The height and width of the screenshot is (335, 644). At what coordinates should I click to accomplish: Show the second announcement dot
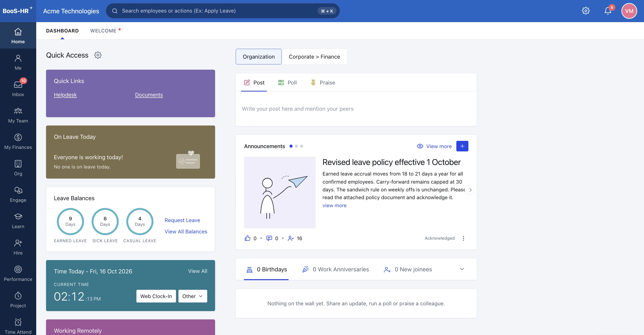coord(296,146)
